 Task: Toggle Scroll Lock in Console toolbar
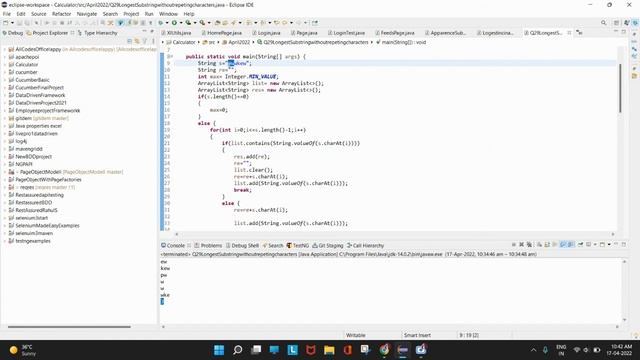(547, 244)
